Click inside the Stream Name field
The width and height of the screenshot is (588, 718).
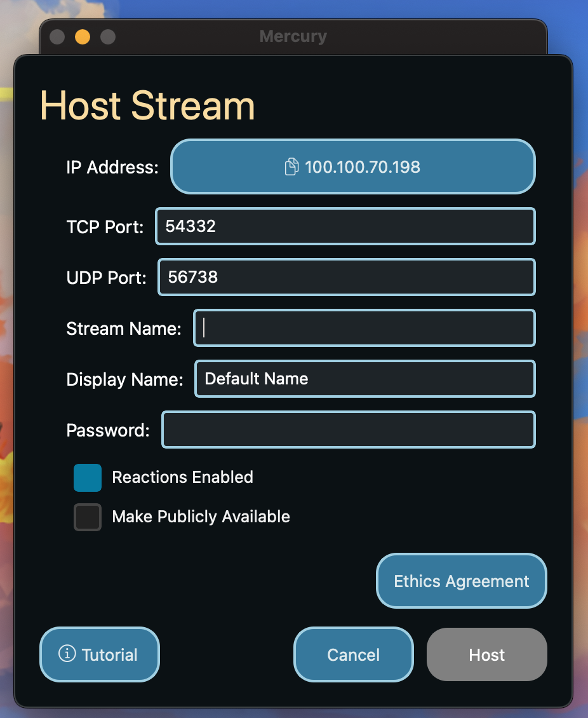pos(364,328)
